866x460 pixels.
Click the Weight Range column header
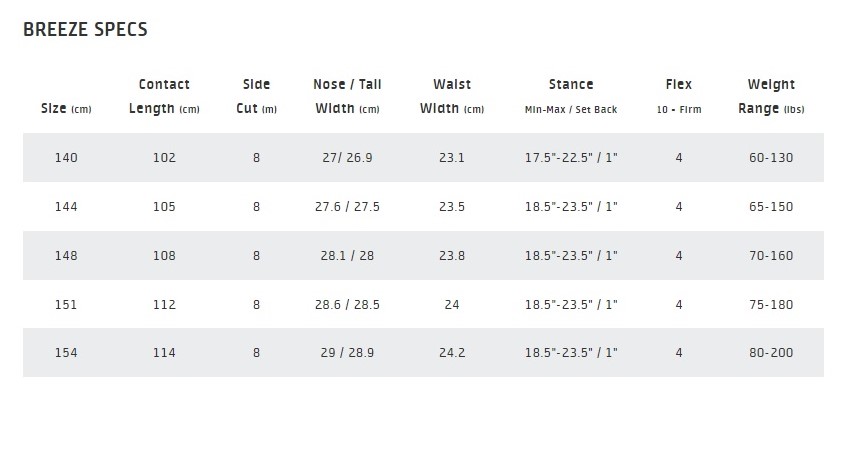click(x=771, y=96)
